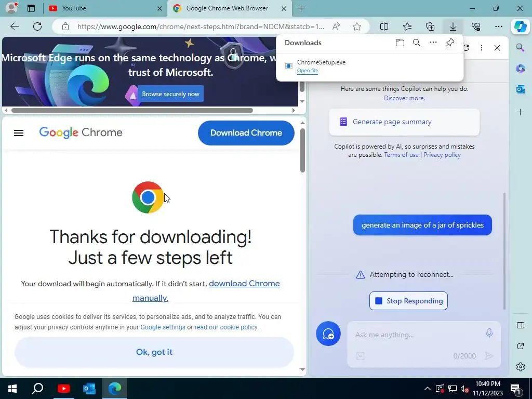Click the send arrow in Copilot
Screen dimensions: 532x399
point(488,355)
